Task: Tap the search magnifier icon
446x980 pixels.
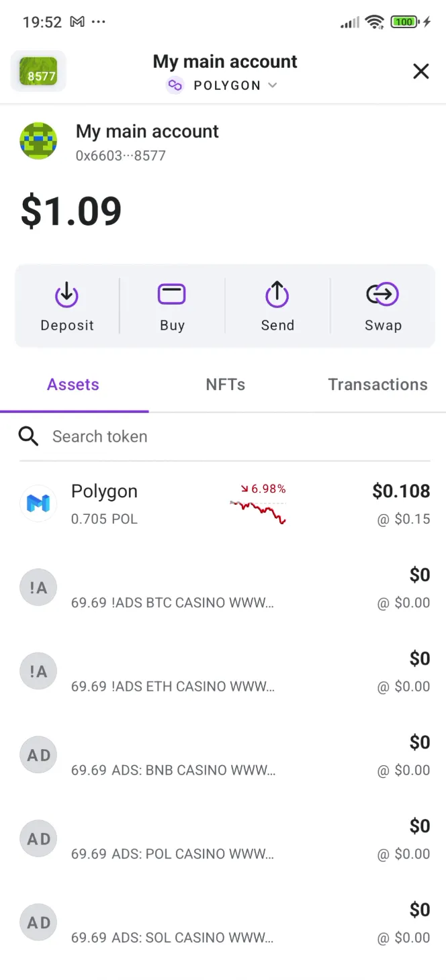Action: (x=28, y=436)
